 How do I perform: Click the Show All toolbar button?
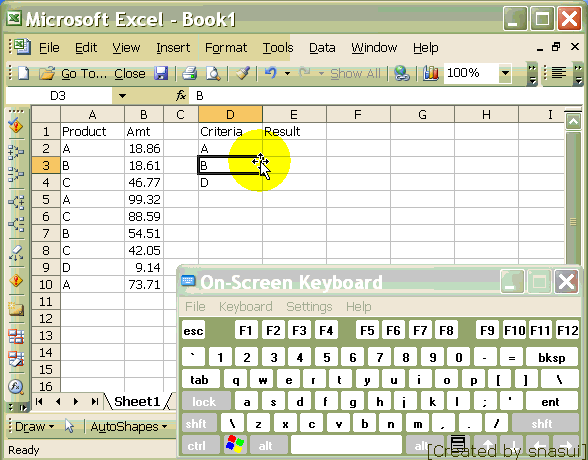click(x=355, y=73)
